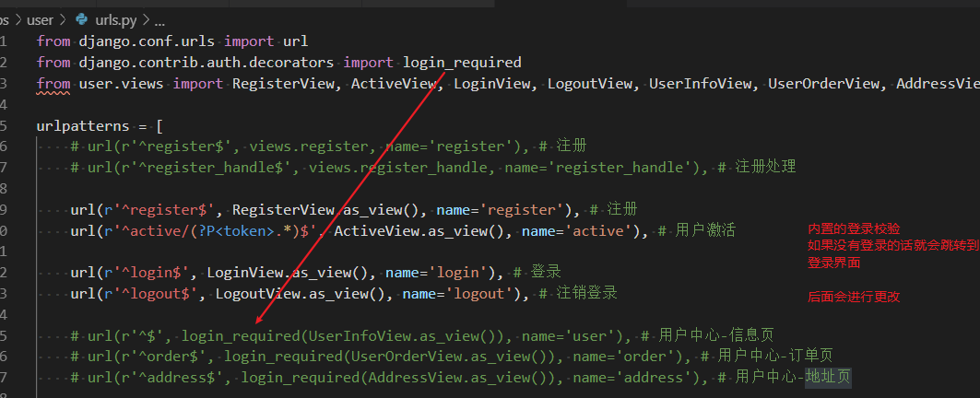Place cursor on ActiveView in import line
Viewport: 980px width, 398px height.
[x=393, y=84]
